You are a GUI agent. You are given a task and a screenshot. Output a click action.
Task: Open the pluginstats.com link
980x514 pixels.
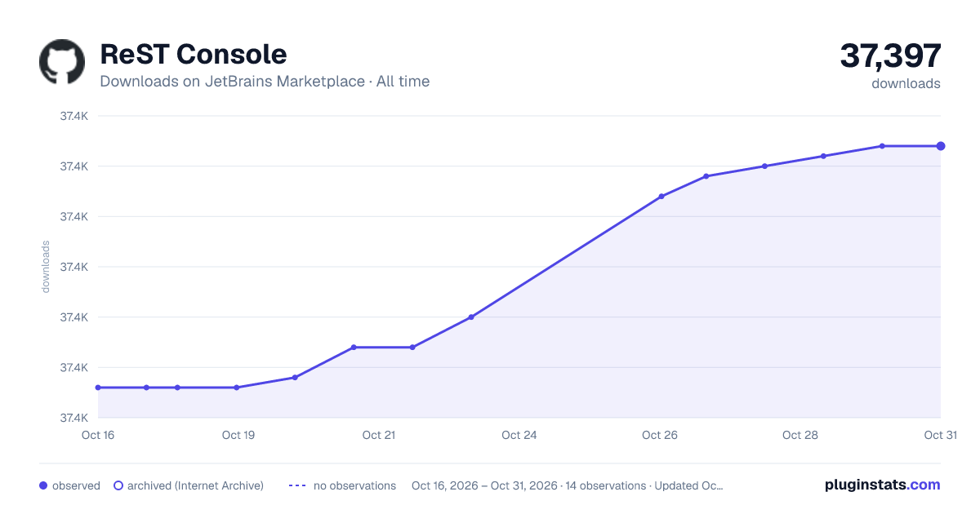click(883, 485)
